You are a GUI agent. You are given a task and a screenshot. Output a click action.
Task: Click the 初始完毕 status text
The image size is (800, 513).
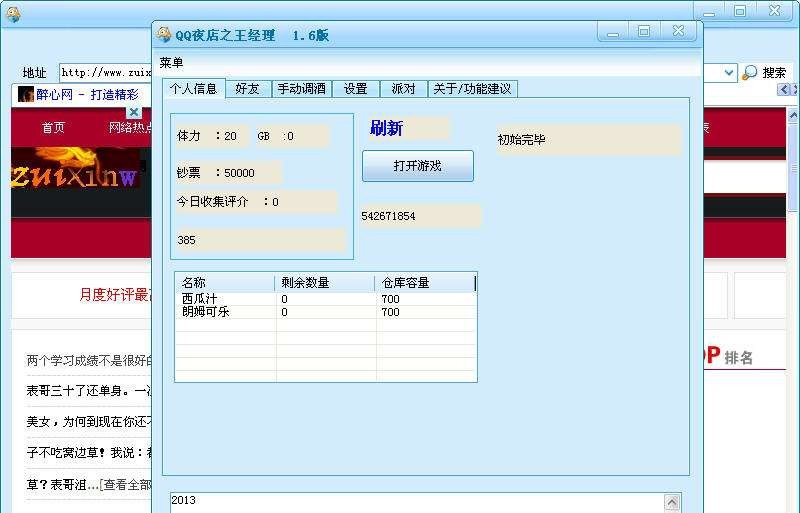pos(521,139)
